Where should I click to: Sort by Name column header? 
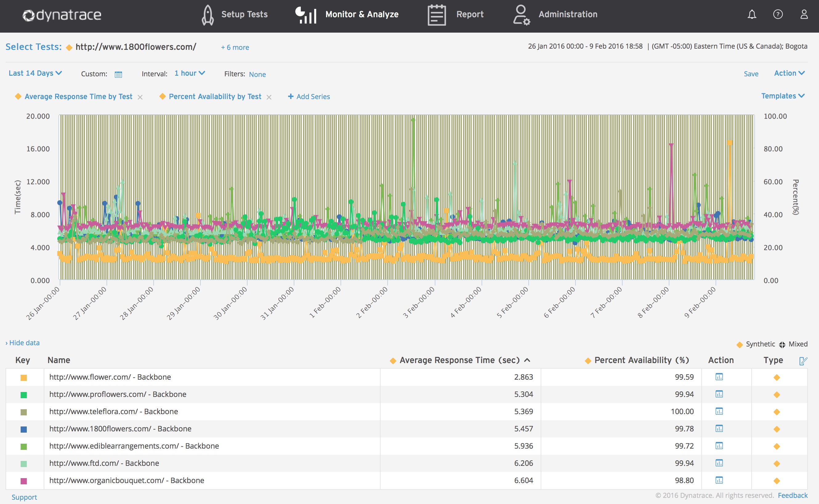tap(59, 360)
